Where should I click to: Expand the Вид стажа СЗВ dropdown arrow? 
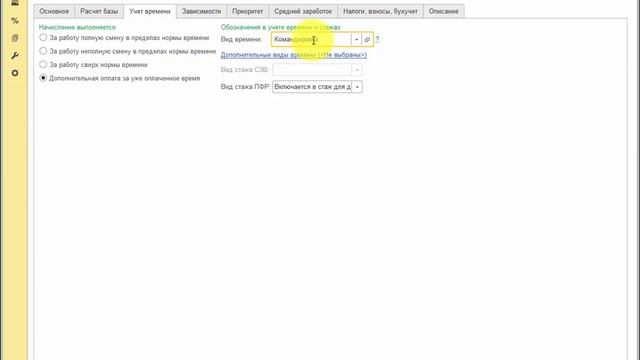[357, 70]
